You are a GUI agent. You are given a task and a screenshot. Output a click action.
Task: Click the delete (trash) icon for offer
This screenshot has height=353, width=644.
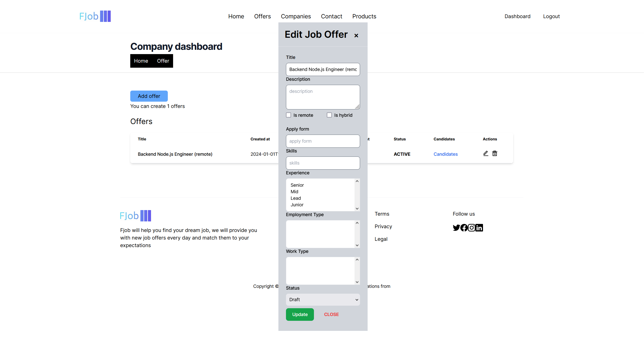[x=495, y=153]
